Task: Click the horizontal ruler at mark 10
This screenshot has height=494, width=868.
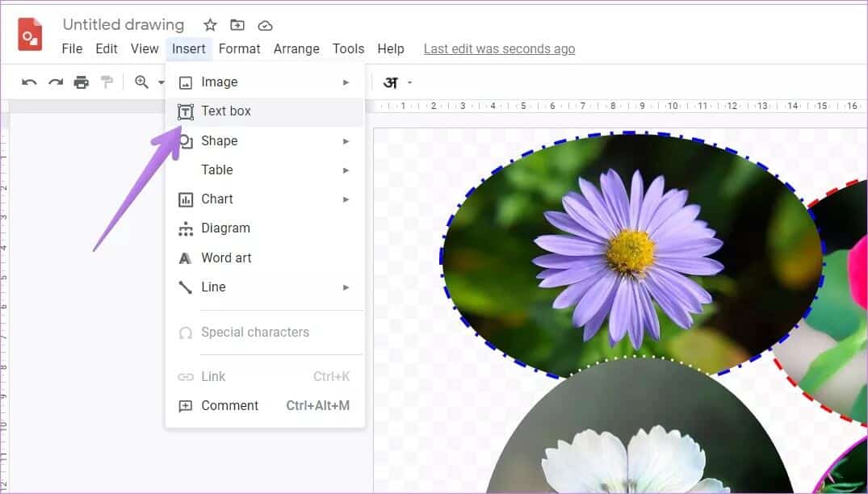Action: coord(673,106)
